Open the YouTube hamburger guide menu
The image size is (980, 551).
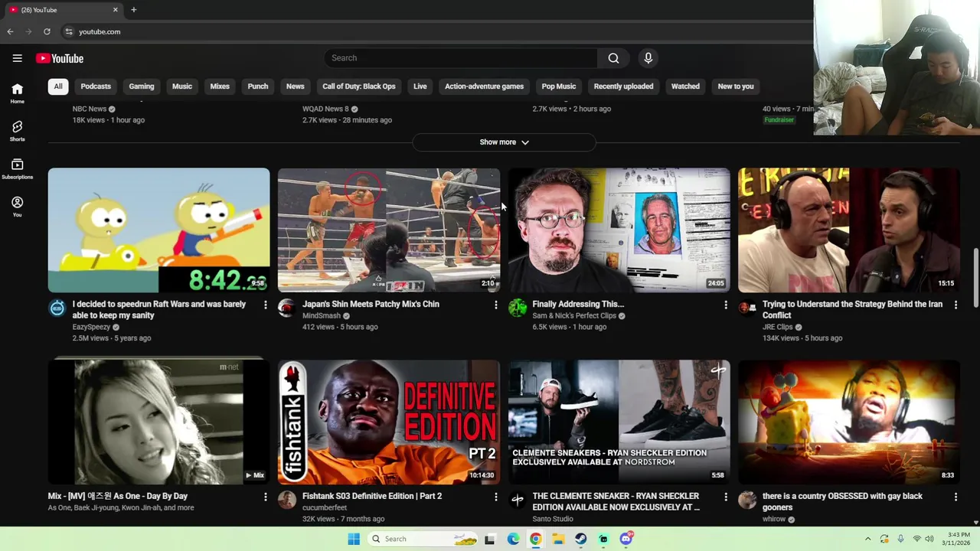tap(17, 58)
